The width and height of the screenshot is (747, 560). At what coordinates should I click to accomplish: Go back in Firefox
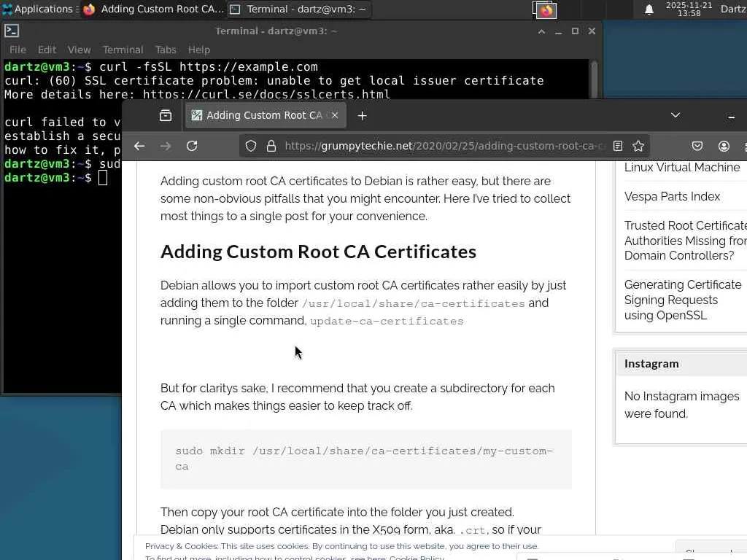point(139,146)
